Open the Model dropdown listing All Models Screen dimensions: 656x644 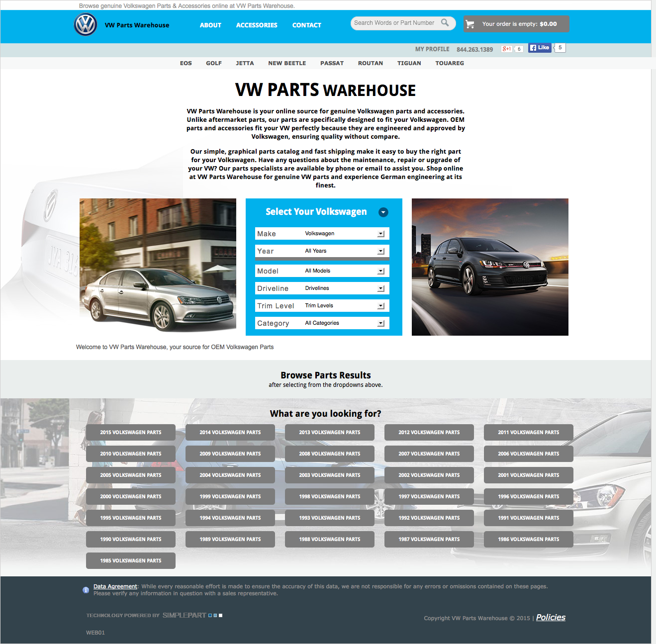tap(381, 271)
